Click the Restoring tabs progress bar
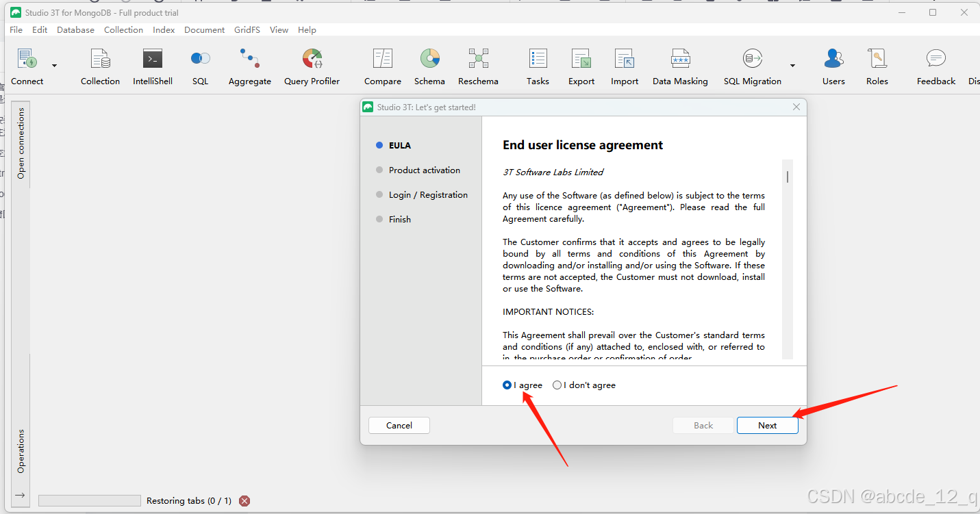Screen dimensions: 980x514 tap(90, 501)
